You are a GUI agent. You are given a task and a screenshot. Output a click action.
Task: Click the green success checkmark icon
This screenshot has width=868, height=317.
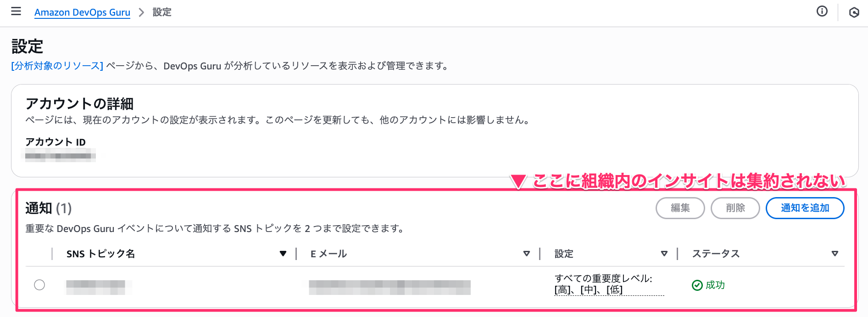pyautogui.click(x=697, y=285)
